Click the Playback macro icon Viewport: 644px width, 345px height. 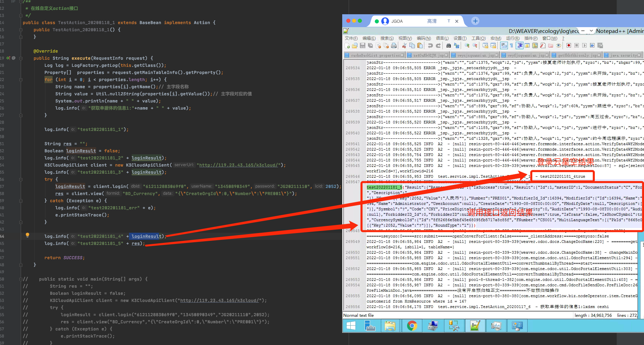(x=584, y=45)
